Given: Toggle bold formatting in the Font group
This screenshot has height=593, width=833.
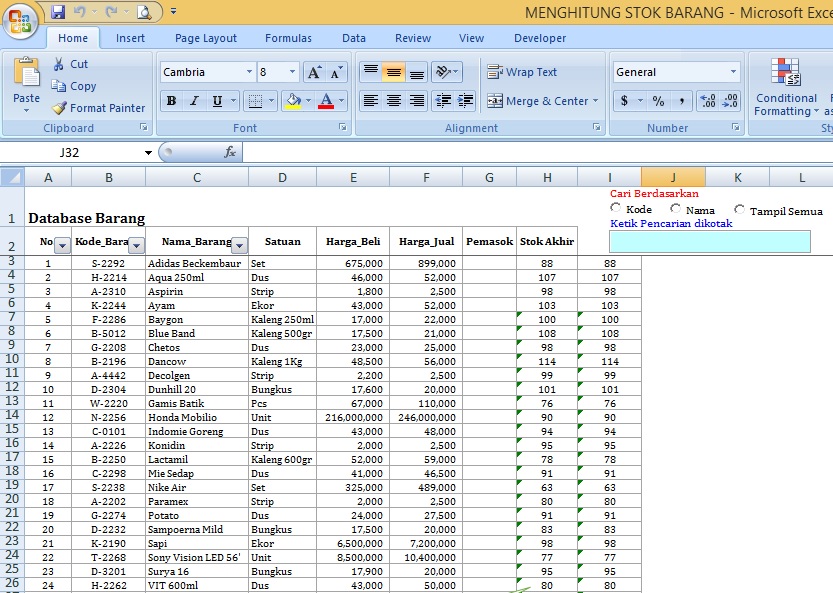Looking at the screenshot, I should 171,100.
